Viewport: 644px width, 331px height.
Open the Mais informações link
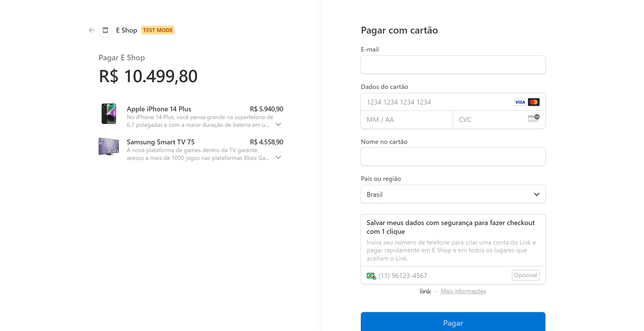tap(463, 291)
